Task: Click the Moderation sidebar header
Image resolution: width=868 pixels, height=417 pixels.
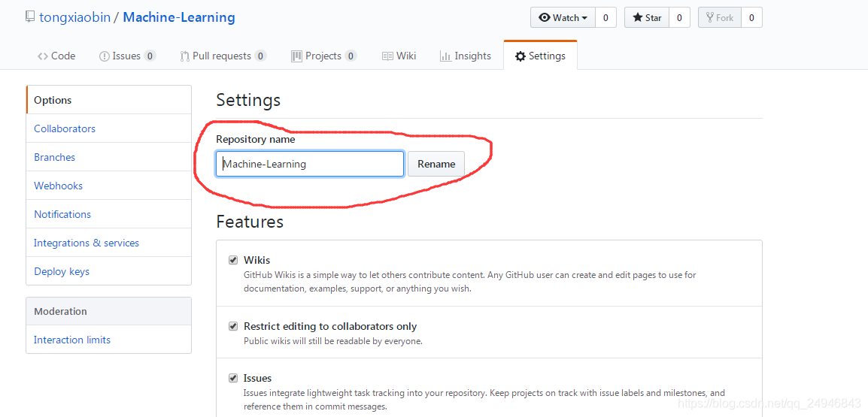Action: 108,311
